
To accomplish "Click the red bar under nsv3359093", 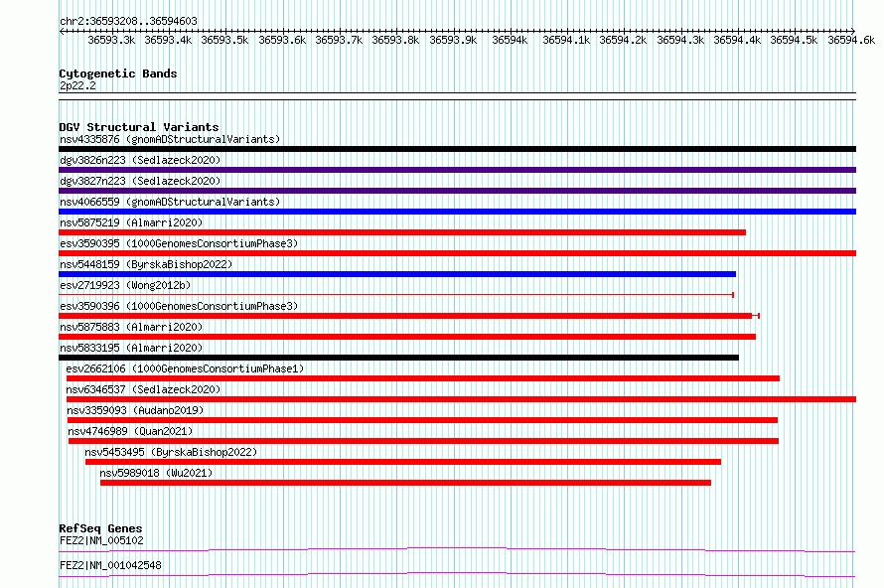I will [422, 420].
